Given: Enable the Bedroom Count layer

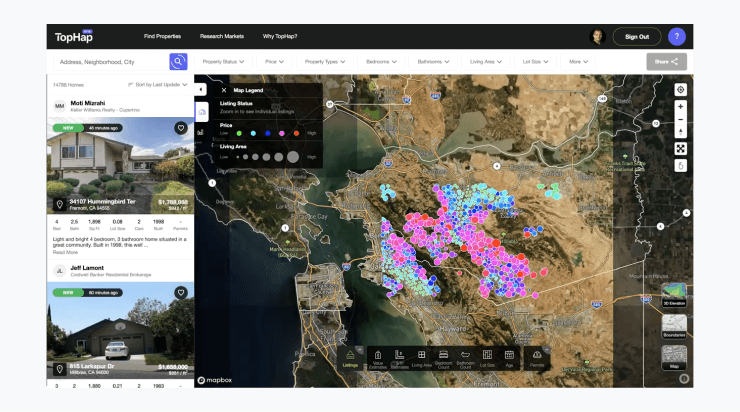Looking at the screenshot, I should tap(443, 359).
